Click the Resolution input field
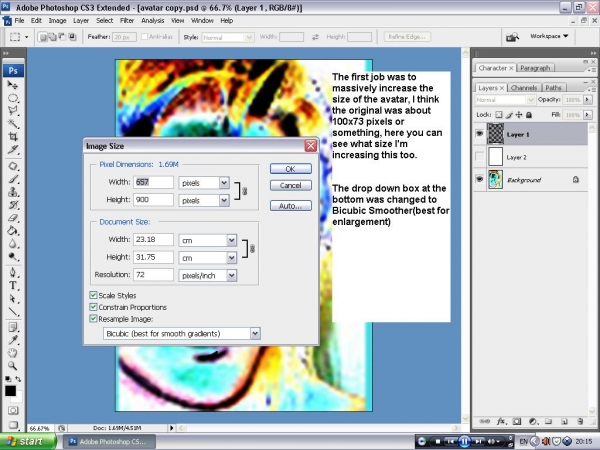Image resolution: width=600 pixels, height=450 pixels. tap(153, 275)
